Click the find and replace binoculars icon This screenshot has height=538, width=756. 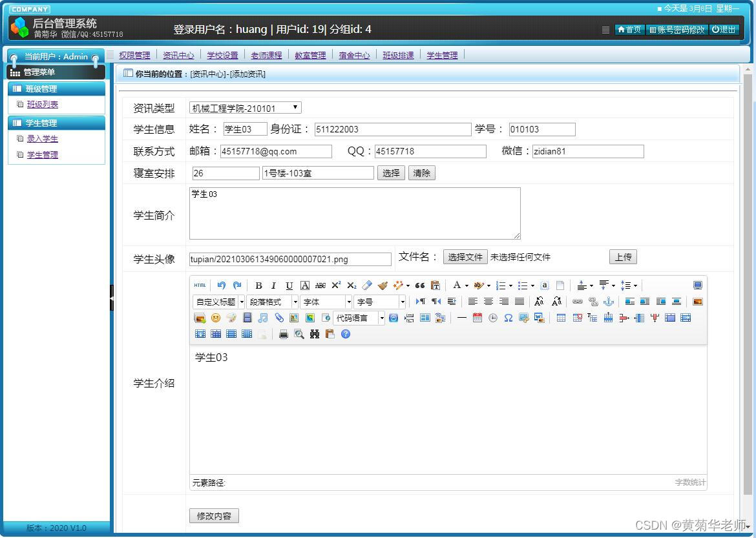click(x=314, y=334)
